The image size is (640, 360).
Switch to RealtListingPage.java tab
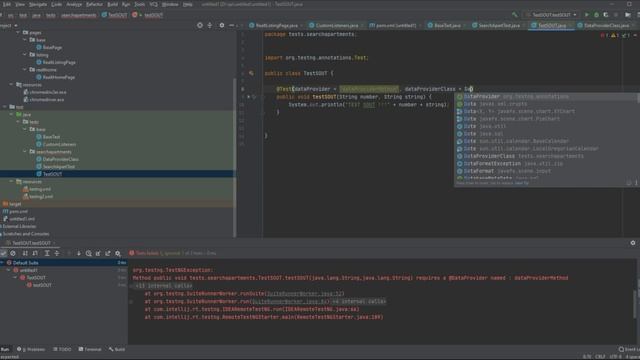coord(276,25)
